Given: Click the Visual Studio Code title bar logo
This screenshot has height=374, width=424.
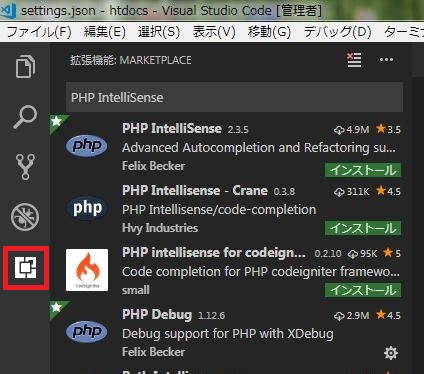Looking at the screenshot, I should coord(9,10).
